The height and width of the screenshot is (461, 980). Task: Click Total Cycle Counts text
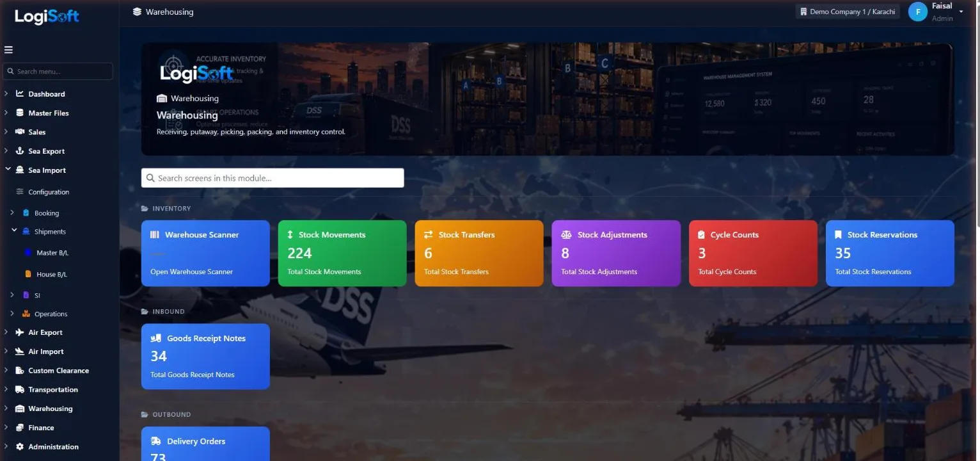click(x=727, y=271)
